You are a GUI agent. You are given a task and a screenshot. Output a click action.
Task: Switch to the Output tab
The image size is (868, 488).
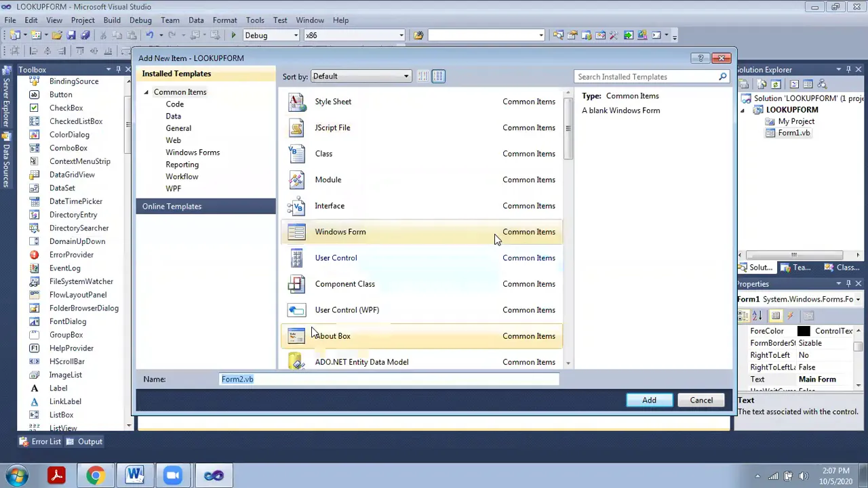point(84,442)
